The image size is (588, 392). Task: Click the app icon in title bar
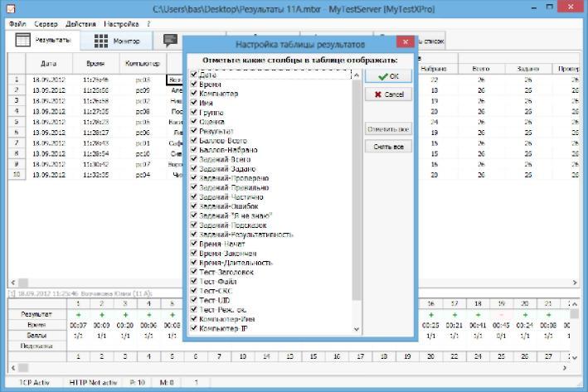[x=11, y=8]
